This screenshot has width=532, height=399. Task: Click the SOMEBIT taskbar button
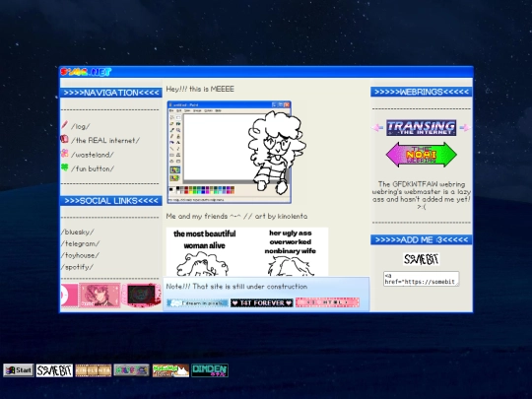pyautogui.click(x=54, y=370)
